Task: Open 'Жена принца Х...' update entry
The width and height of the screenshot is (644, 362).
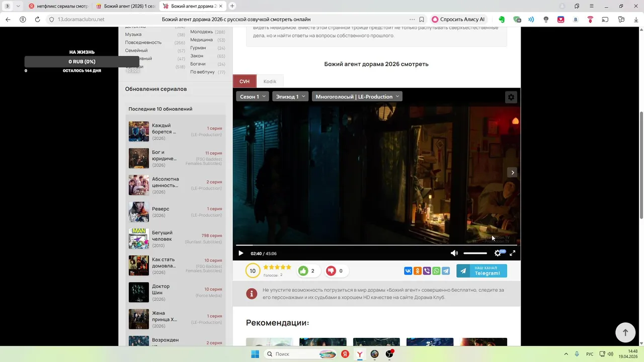Action: tap(176, 319)
